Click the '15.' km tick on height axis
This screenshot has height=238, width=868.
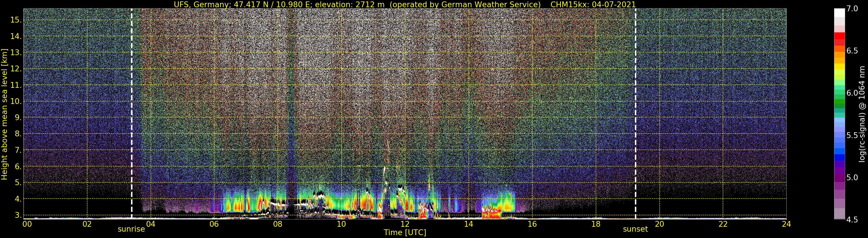click(x=16, y=20)
